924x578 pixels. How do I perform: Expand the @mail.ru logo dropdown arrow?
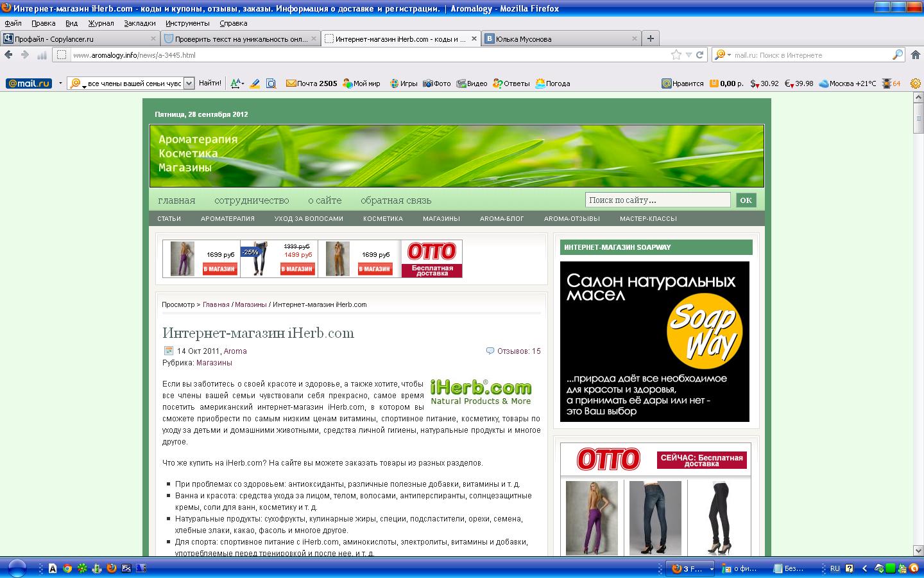(x=60, y=83)
